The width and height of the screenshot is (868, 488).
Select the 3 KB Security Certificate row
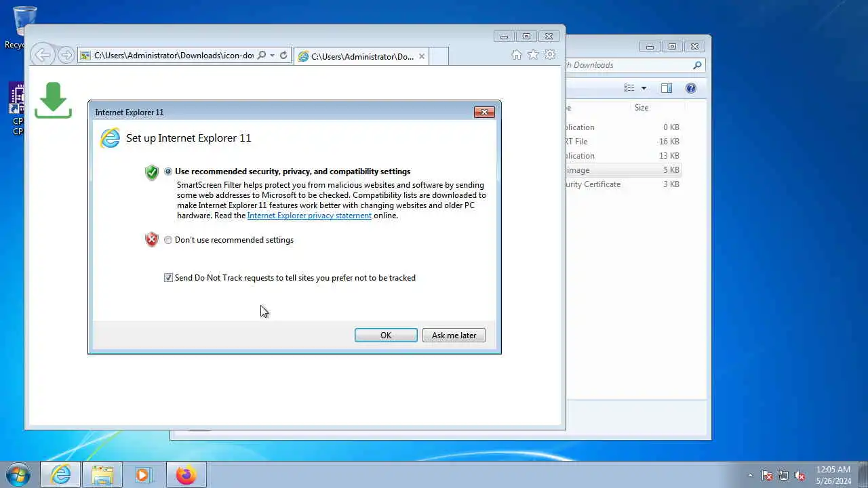coord(624,184)
